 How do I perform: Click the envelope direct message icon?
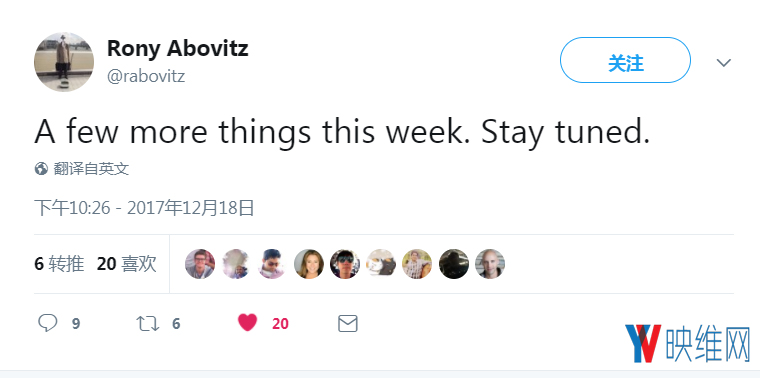click(348, 324)
